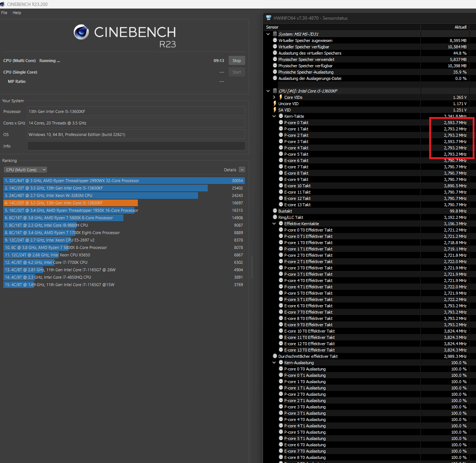Click the SA VID lightning bolt icon
The image size is (476, 463).
(x=275, y=110)
